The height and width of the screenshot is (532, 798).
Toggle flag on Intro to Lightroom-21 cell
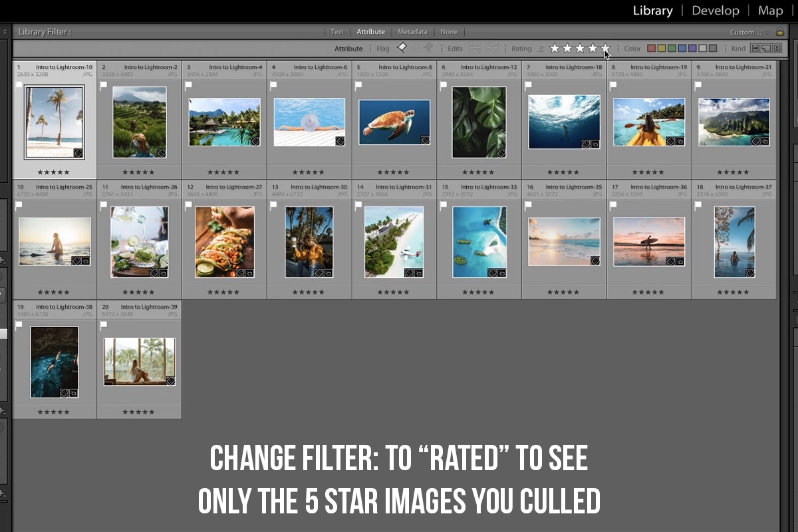click(698, 86)
